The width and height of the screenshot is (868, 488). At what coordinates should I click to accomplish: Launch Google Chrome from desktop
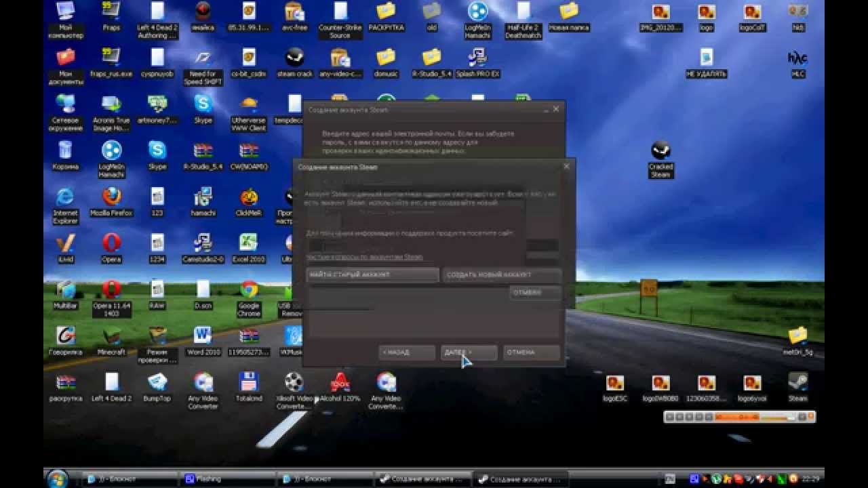[x=249, y=298]
